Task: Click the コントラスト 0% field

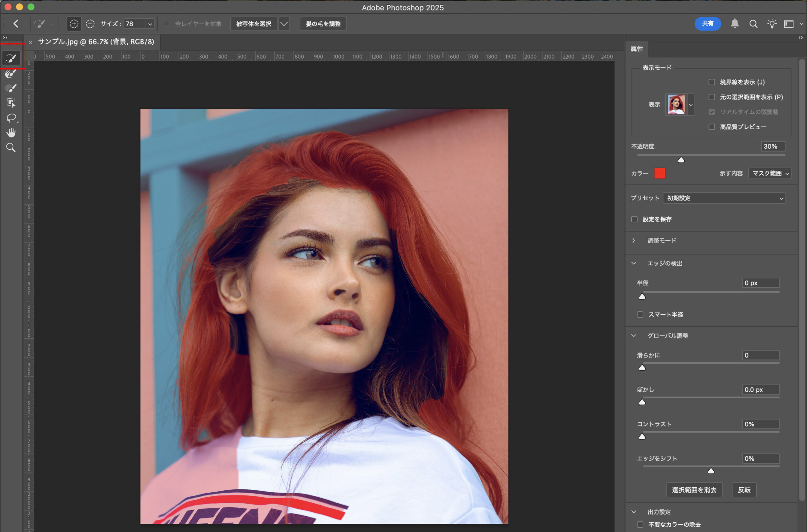Action: (x=760, y=424)
